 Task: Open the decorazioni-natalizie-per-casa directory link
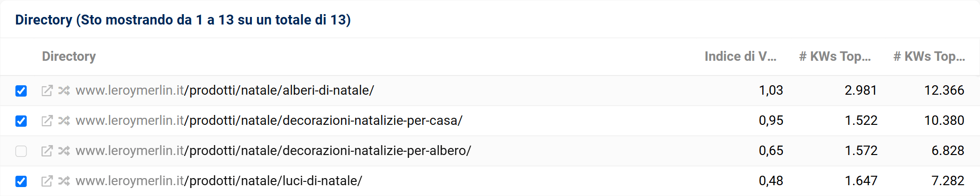[x=269, y=121]
